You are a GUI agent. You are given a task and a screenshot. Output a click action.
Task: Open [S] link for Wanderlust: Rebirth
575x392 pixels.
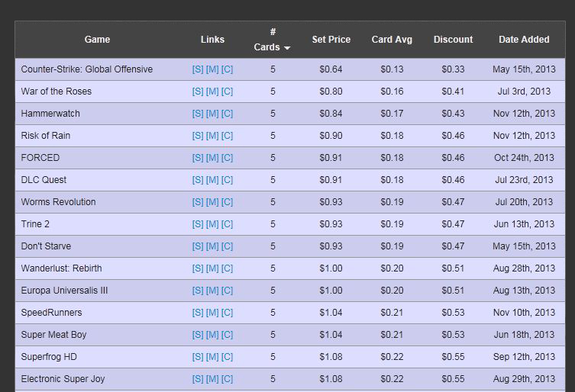coord(198,268)
